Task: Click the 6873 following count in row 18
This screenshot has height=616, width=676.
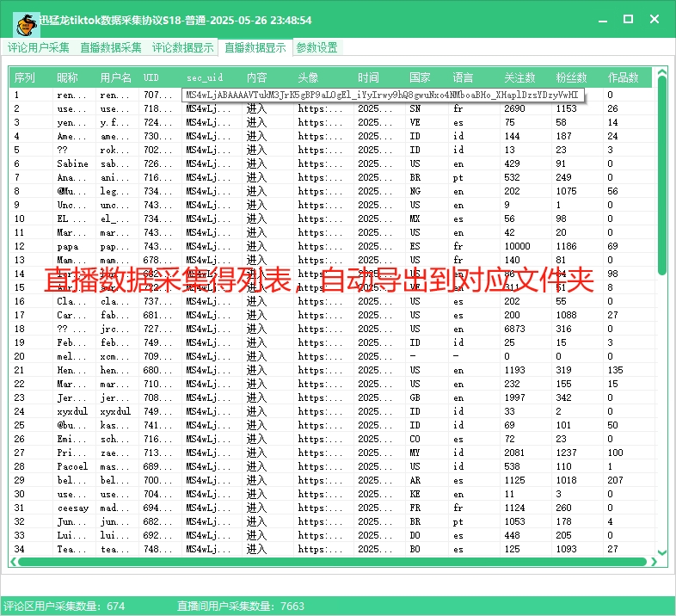Action: (514, 329)
